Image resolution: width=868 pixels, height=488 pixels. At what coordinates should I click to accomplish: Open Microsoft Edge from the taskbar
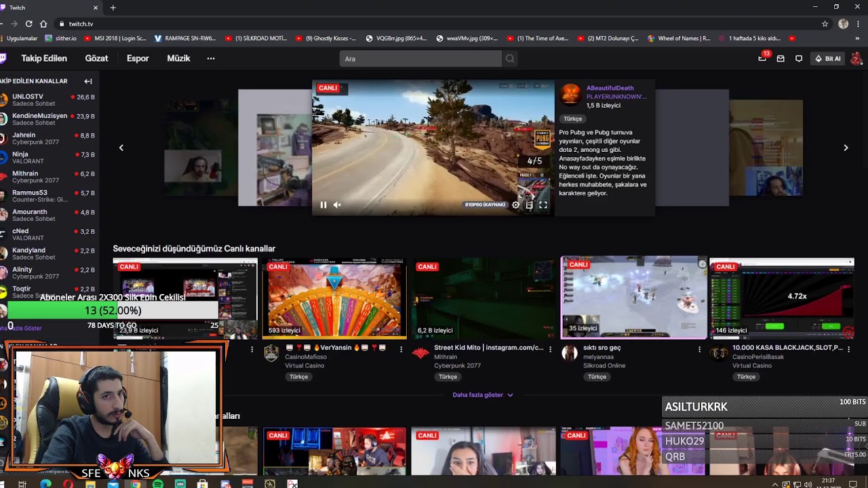[45, 484]
